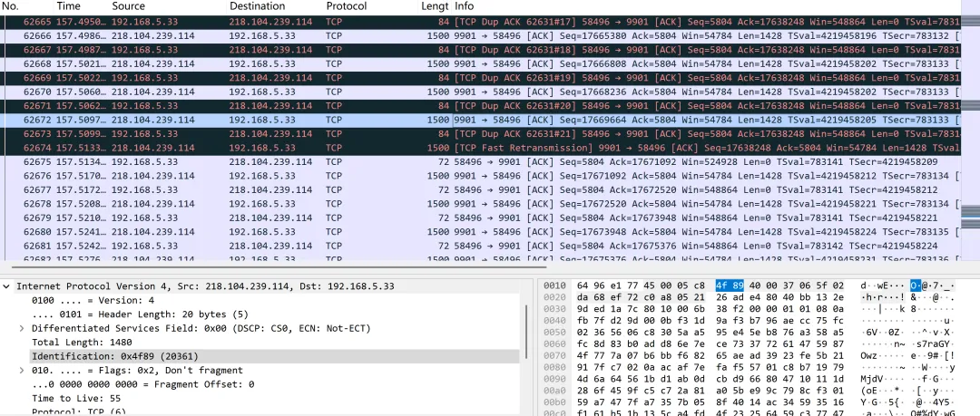Click time 157.5208 of packet 62678
Viewport: 980px width, 416px height.
[82, 204]
